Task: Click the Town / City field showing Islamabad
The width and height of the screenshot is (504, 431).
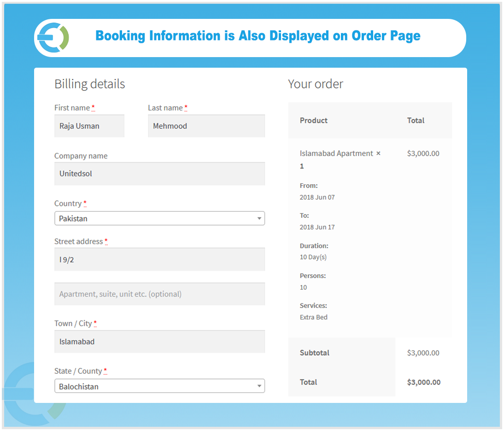Action: [159, 341]
